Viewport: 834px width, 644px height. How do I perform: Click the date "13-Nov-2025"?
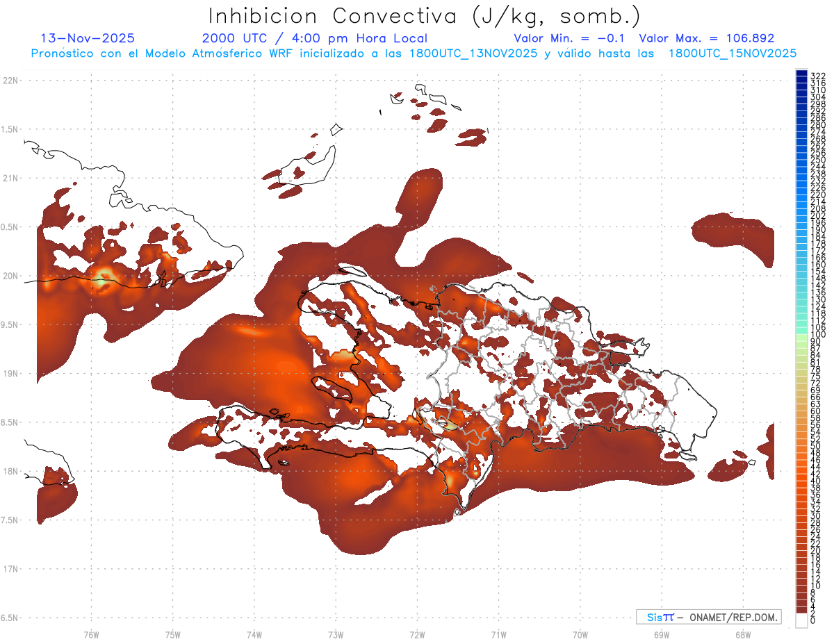click(x=88, y=38)
